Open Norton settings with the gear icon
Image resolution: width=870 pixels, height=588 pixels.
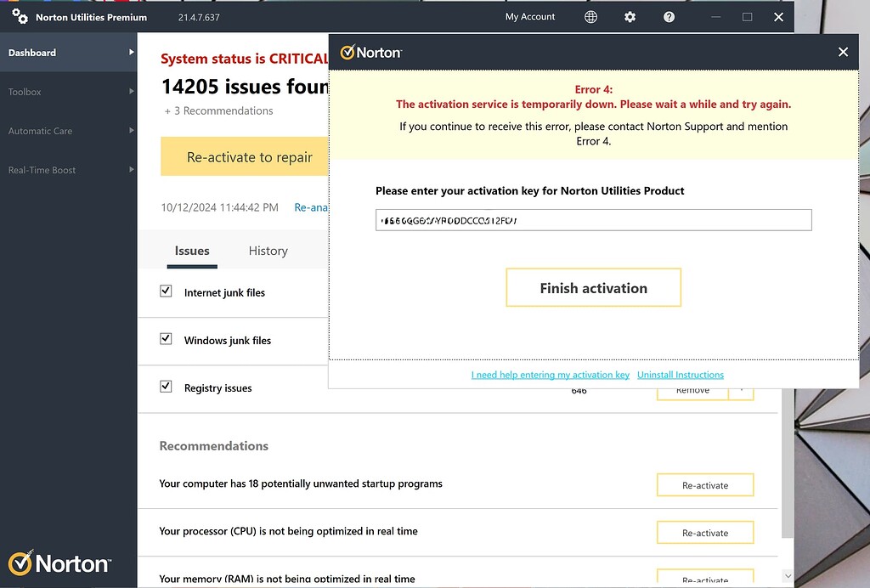pyautogui.click(x=630, y=16)
